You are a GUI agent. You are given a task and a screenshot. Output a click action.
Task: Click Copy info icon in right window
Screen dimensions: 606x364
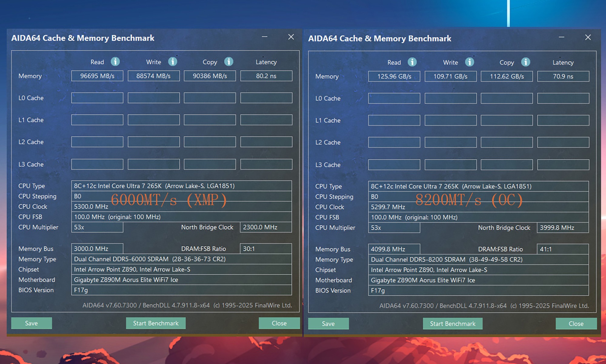(x=526, y=62)
